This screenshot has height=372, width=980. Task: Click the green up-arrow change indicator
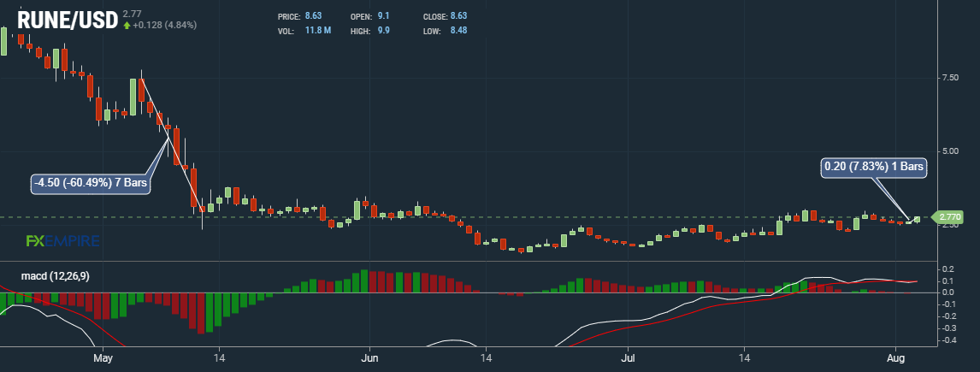tap(127, 26)
